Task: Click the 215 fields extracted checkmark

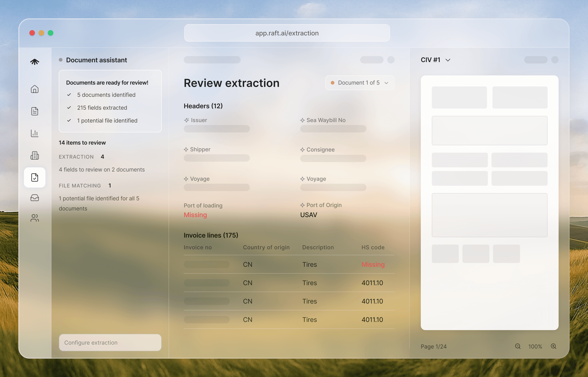Action: 69,108
